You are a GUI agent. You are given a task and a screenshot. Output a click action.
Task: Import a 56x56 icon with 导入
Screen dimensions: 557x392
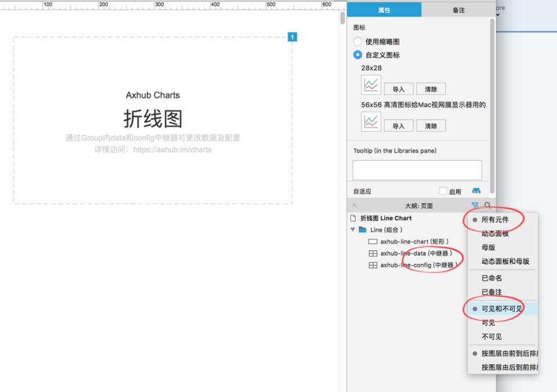399,126
